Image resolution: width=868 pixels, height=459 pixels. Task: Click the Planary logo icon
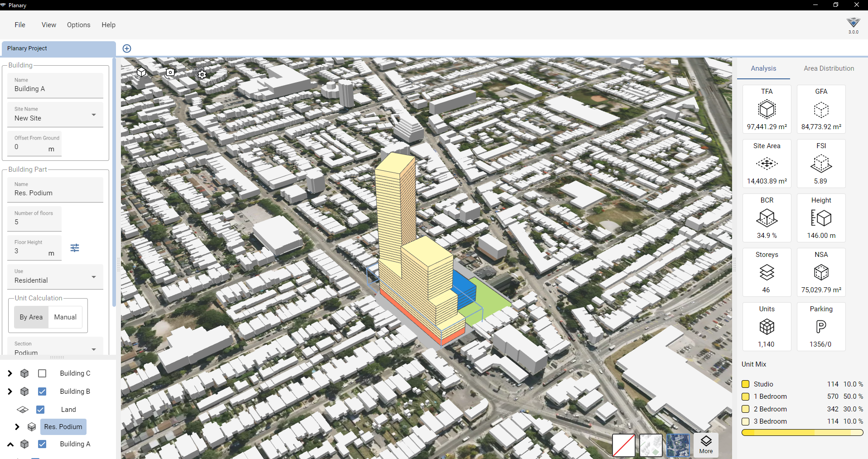pyautogui.click(x=854, y=23)
